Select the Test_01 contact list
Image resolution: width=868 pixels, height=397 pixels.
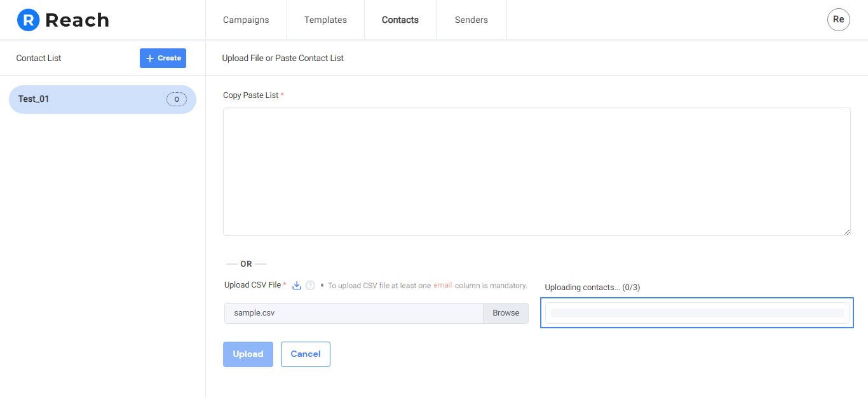click(x=102, y=99)
